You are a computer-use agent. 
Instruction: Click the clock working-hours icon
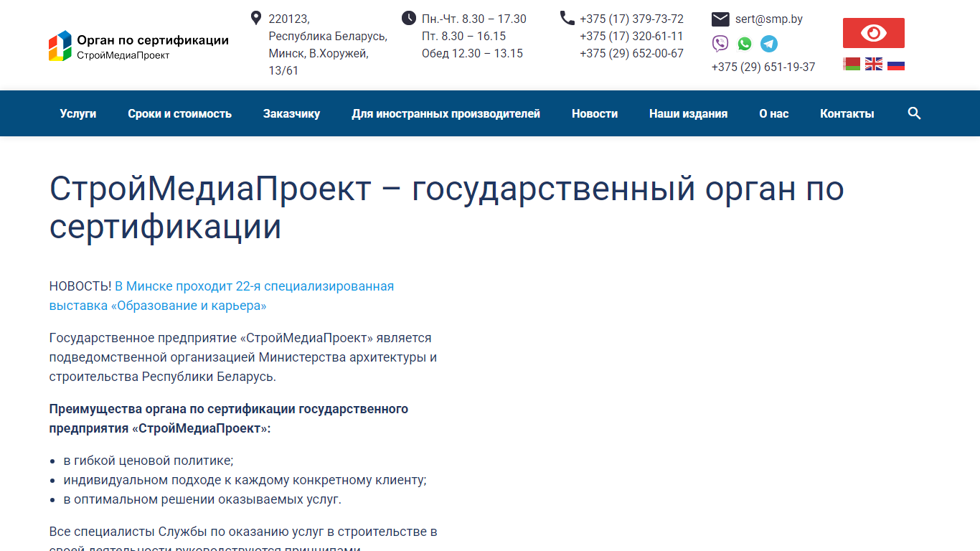click(x=409, y=18)
